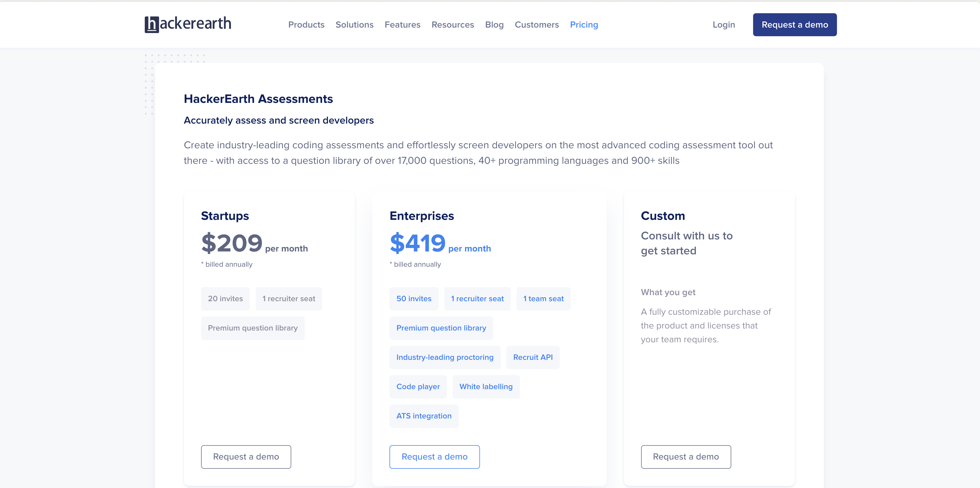Click Enterprises 'billed annually' note

pyautogui.click(x=415, y=264)
